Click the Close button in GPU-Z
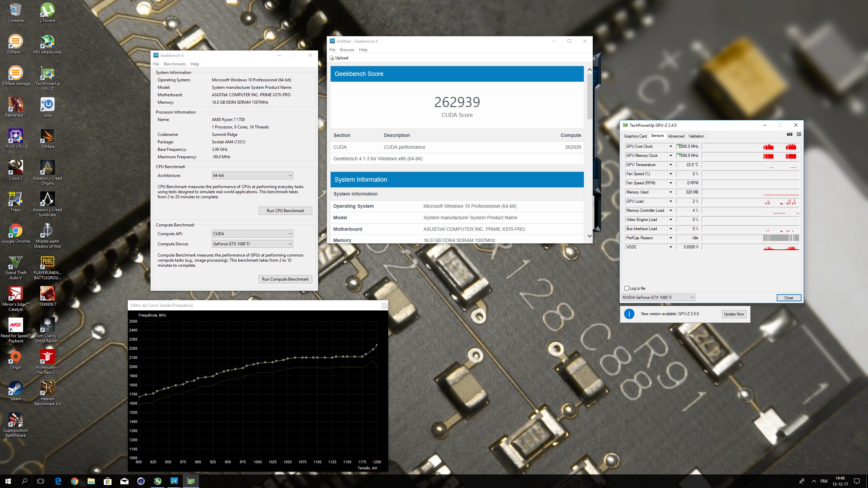Viewport: 868px width, 488px height. coord(789,298)
